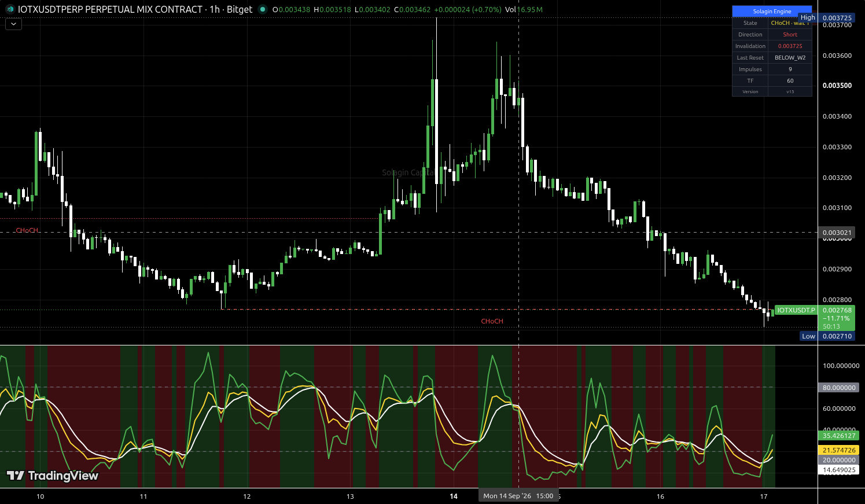865x504 pixels.
Task: Click the TradingView logo
Action: click(x=53, y=476)
